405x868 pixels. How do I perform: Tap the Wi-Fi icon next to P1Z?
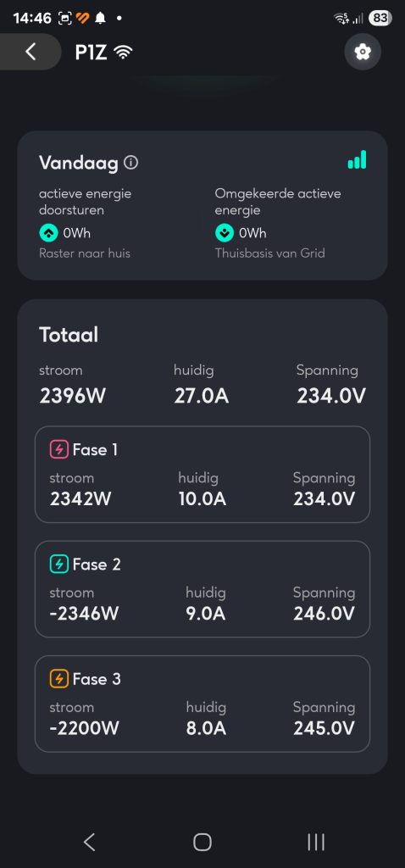coord(123,53)
